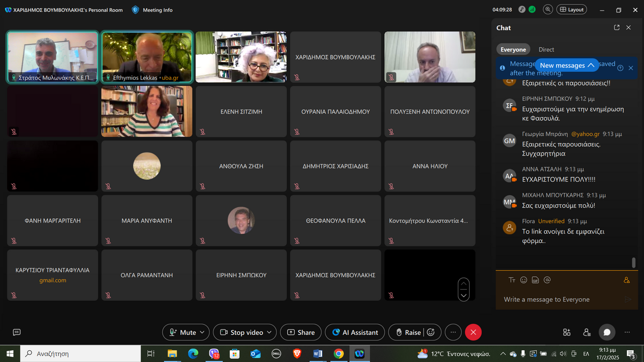Click the ΑΝΝΑ ΑΤΣΑΛΗ sender name in chat

pos(541,169)
